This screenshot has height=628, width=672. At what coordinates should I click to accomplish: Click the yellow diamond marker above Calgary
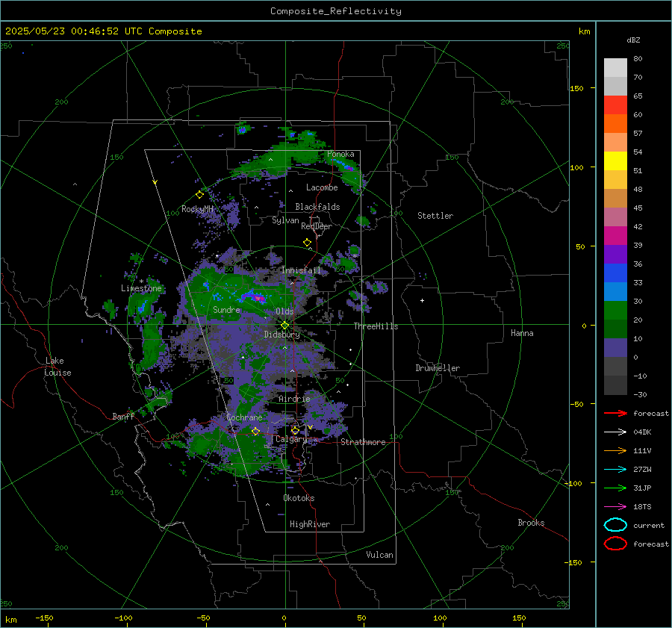[295, 430]
